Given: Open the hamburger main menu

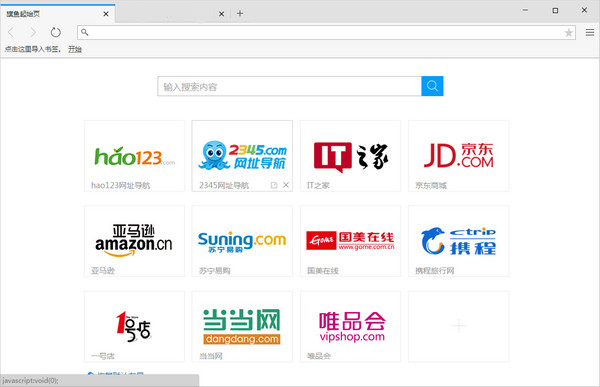Looking at the screenshot, I should [590, 33].
